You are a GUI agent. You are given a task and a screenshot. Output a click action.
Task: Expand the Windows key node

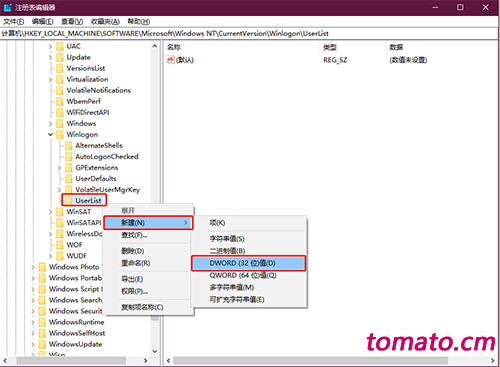[x=50, y=124]
